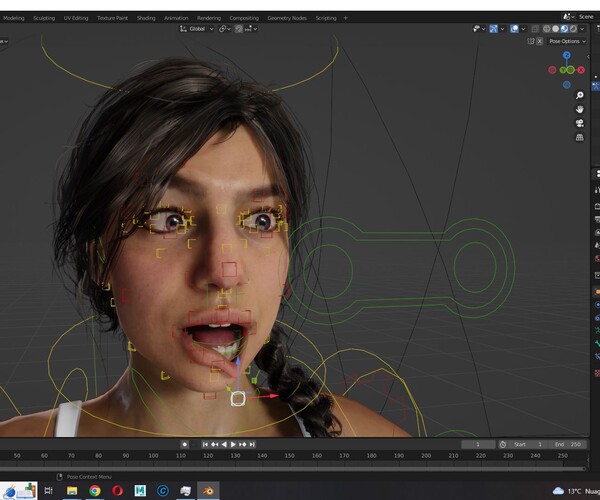Go to the Animation workspace tab

coord(176,18)
